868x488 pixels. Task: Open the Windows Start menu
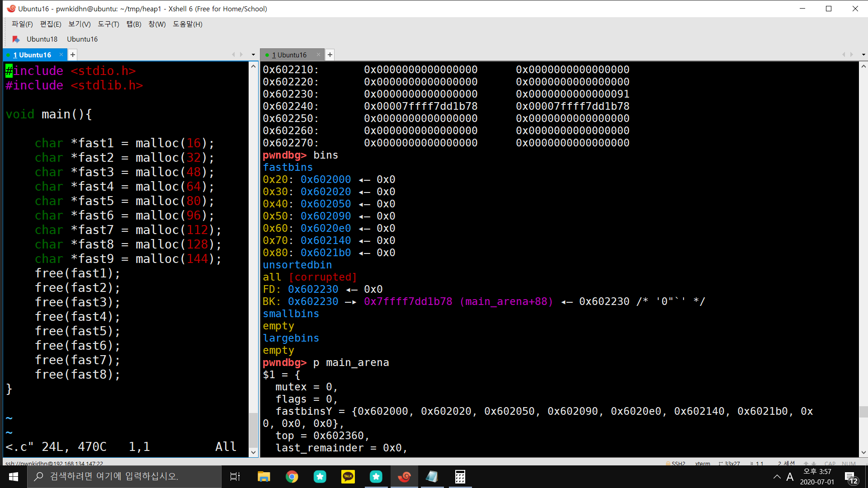coord(14,477)
